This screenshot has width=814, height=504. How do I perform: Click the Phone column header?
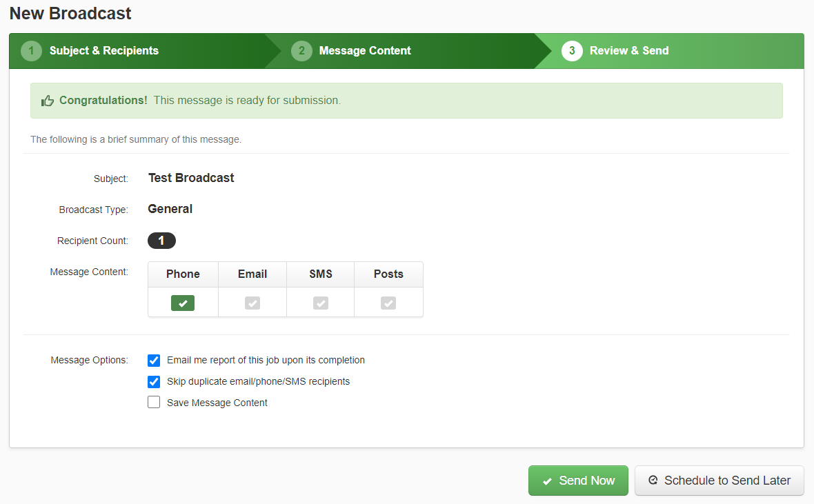(x=182, y=274)
